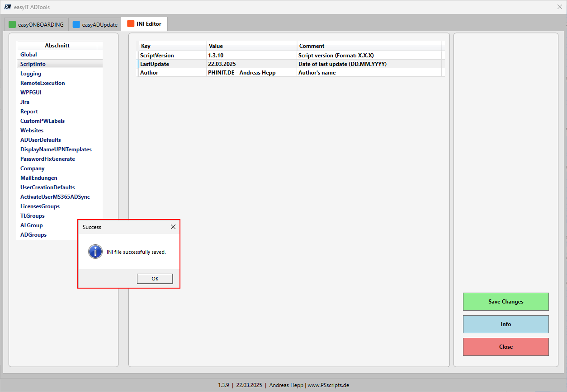The width and height of the screenshot is (567, 392).
Task: Click the blue info icon in dialog
Action: [95, 252]
